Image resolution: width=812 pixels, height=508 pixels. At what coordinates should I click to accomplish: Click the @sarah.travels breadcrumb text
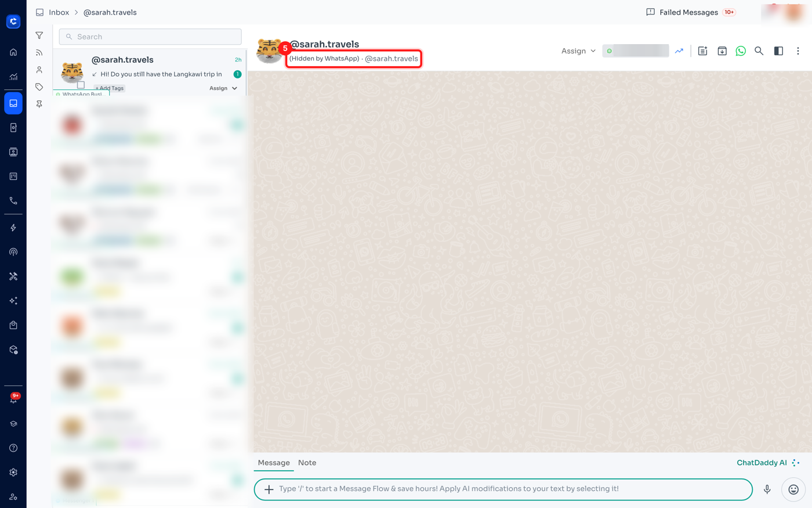pos(110,12)
